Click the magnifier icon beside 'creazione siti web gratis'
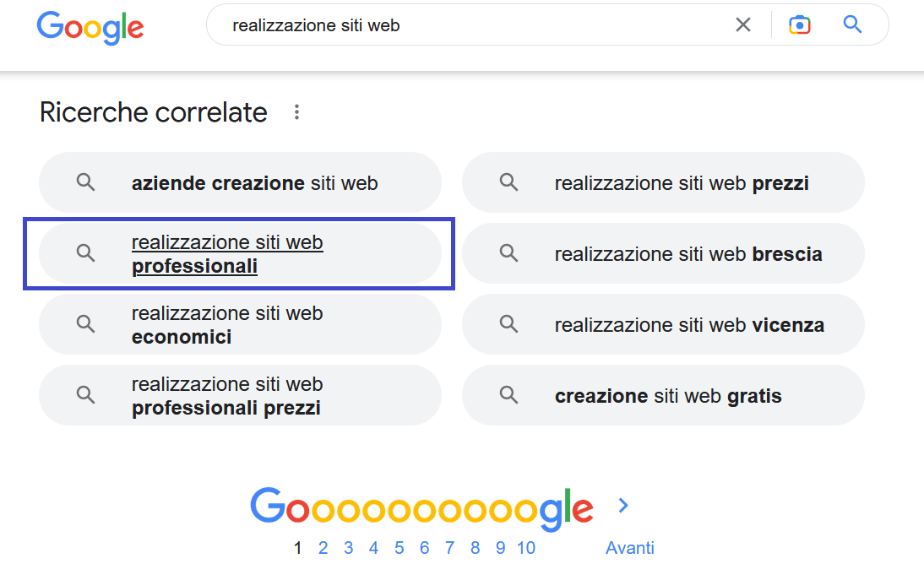This screenshot has height=564, width=924. coord(508,395)
